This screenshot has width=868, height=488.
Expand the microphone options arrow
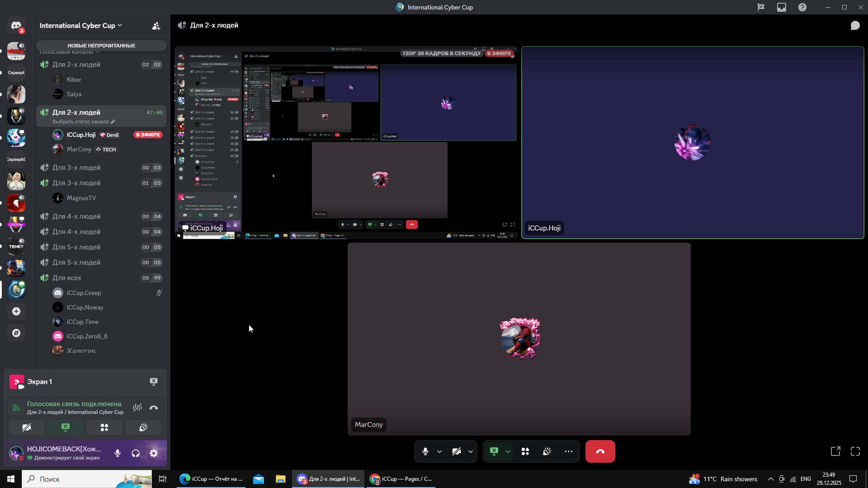[439, 451]
